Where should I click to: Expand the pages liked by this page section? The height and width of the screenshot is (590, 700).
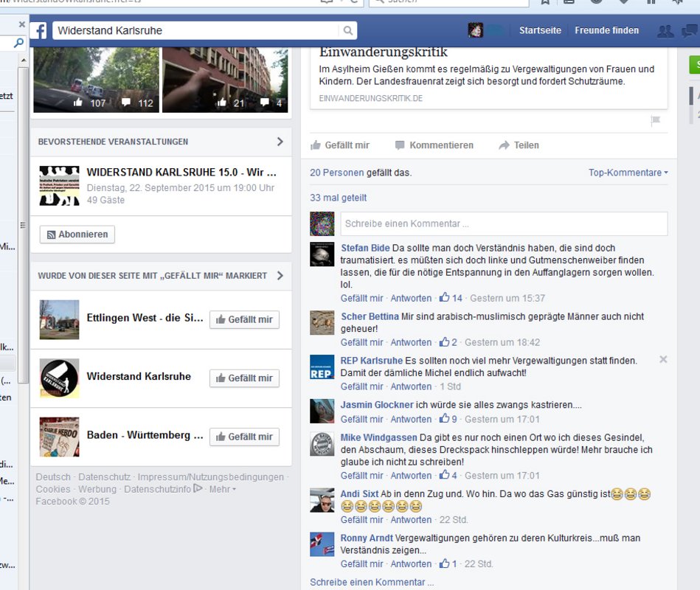point(280,275)
